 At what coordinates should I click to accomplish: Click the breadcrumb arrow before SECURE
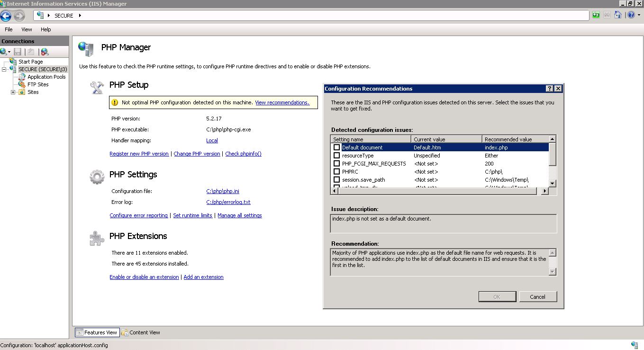pos(49,16)
